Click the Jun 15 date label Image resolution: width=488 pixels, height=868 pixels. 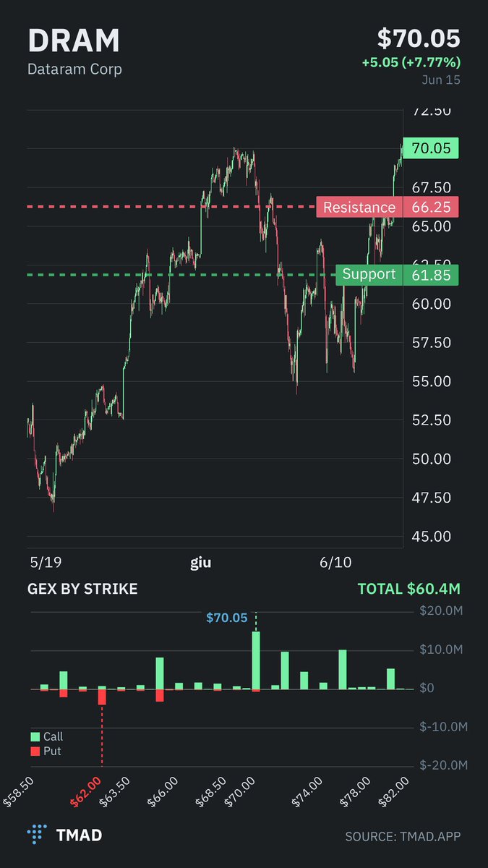pyautogui.click(x=441, y=80)
